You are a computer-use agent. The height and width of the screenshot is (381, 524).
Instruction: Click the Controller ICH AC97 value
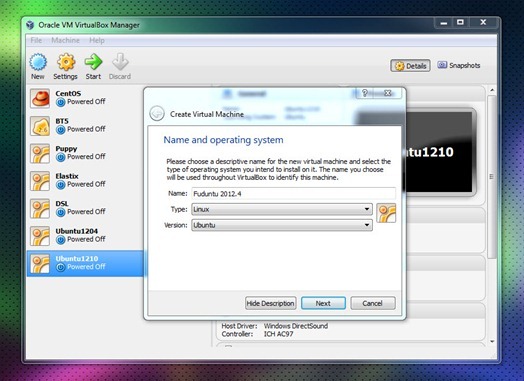coord(278,334)
